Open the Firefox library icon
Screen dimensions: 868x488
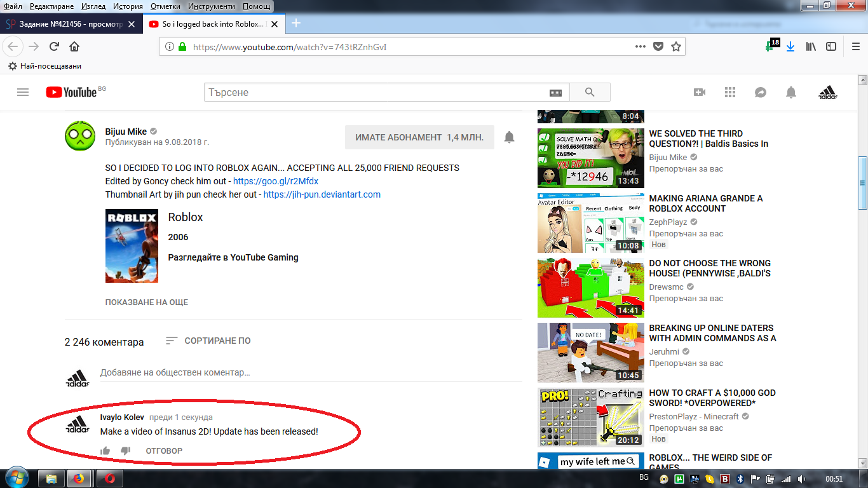811,46
